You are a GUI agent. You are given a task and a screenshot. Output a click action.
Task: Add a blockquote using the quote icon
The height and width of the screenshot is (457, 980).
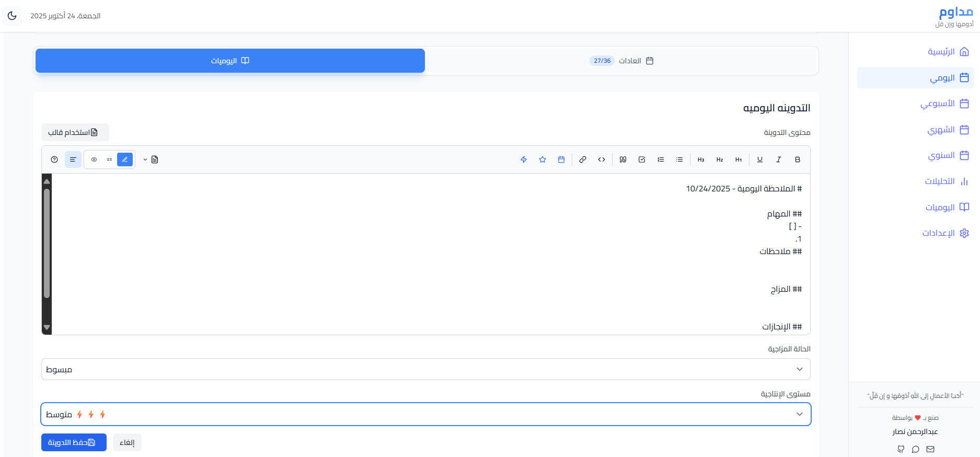click(623, 159)
